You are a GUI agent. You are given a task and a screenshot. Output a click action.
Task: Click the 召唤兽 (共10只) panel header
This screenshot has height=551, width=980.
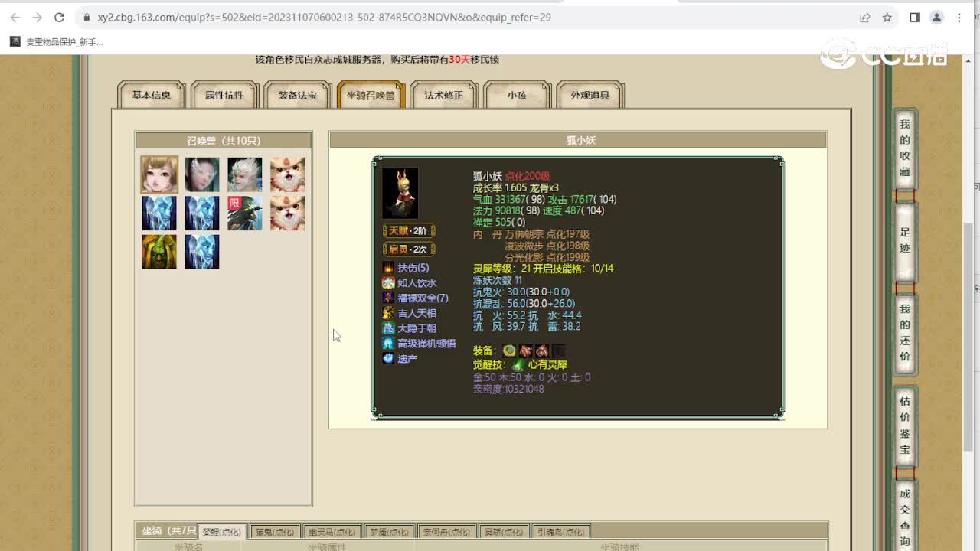224,141
